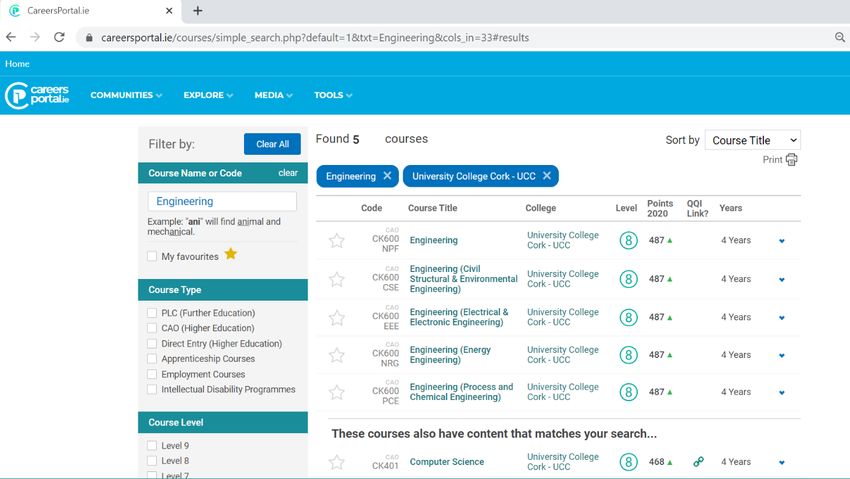
Task: Click the Course Type section header
Action: point(223,290)
